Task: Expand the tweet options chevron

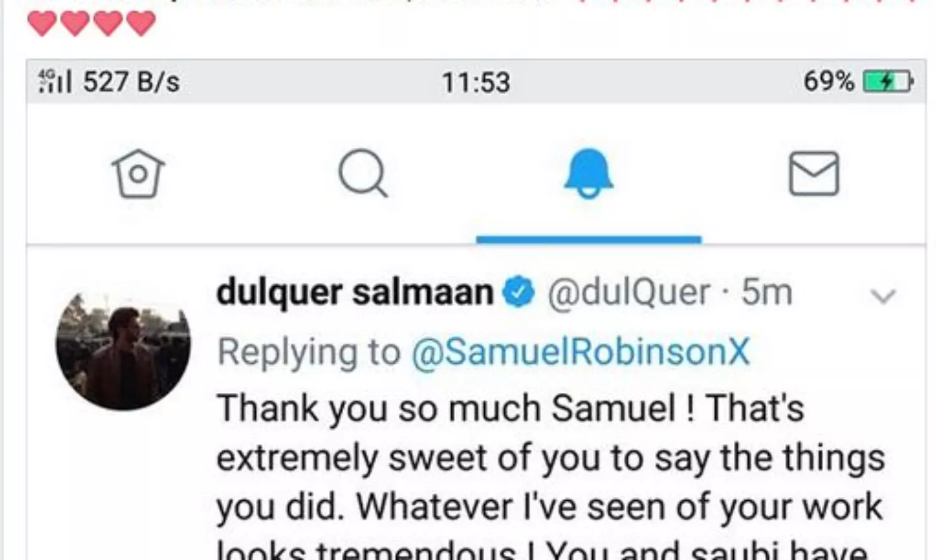Action: 883,296
